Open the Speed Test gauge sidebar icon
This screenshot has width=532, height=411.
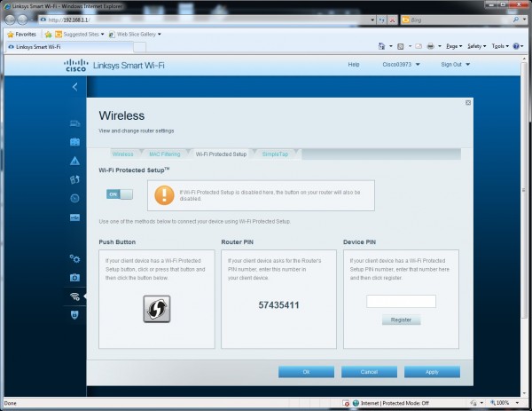75,198
